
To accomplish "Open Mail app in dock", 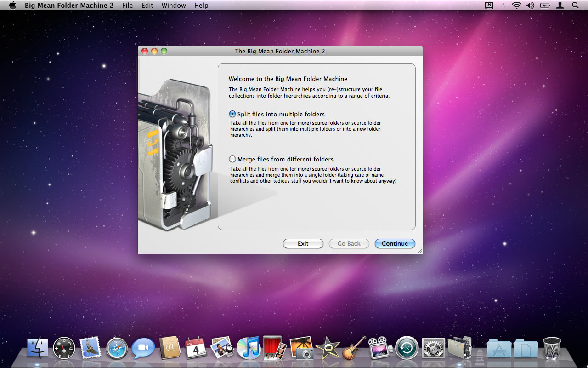I will pos(90,348).
